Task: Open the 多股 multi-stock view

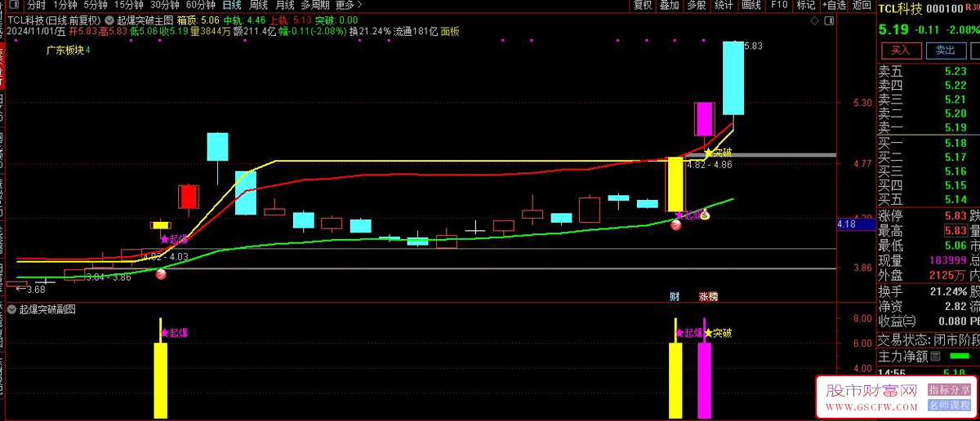Action: point(696,5)
